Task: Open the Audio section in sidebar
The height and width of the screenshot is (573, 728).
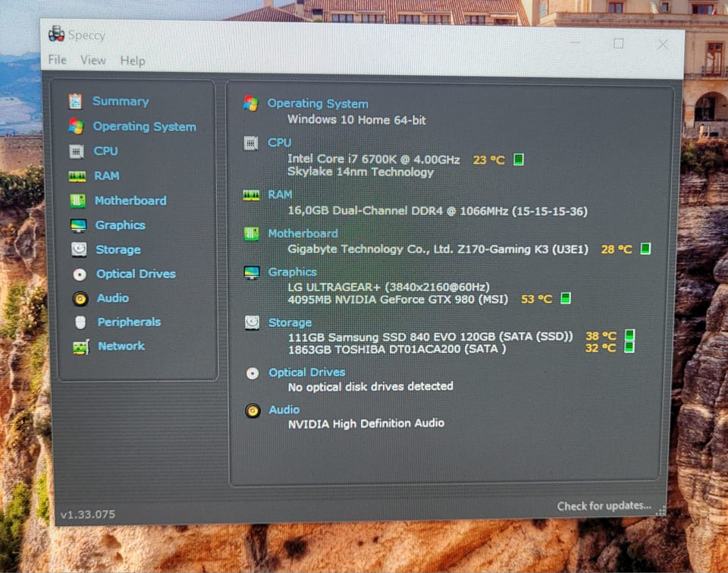Action: pyautogui.click(x=113, y=298)
